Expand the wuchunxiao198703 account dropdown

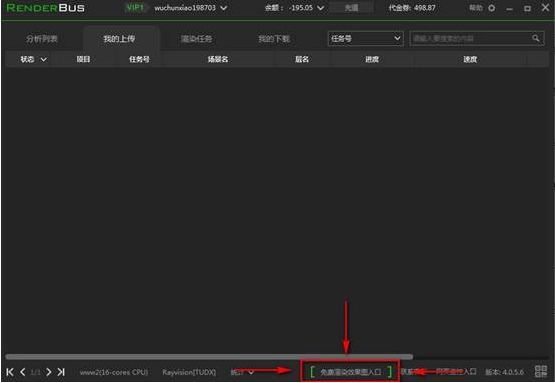pos(224,8)
